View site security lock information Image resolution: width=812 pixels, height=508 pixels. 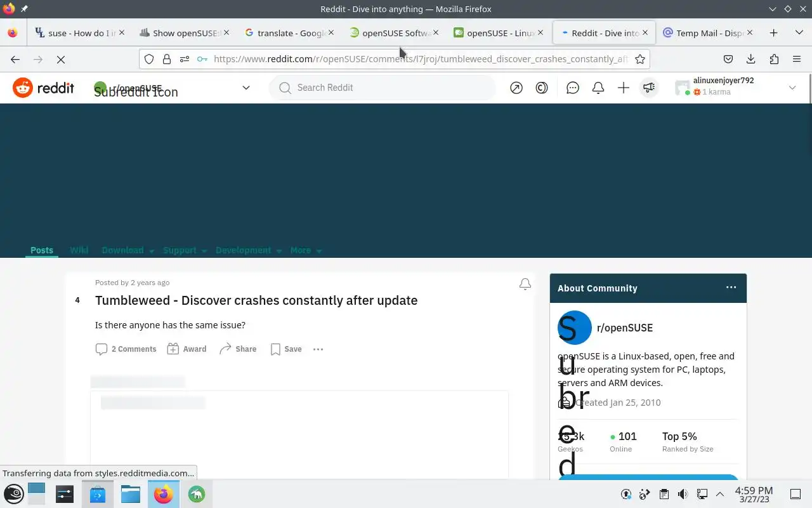click(166, 59)
